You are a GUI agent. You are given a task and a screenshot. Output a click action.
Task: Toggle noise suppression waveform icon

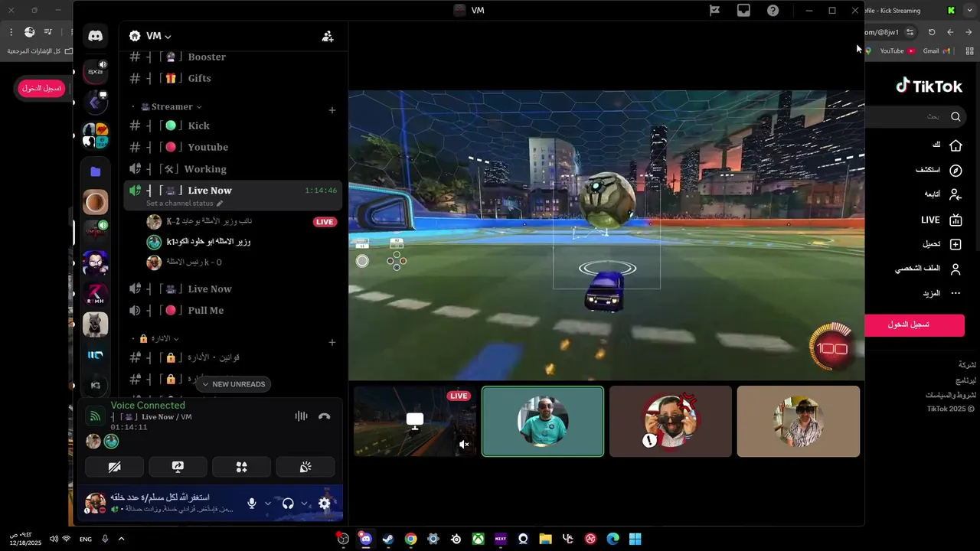[x=301, y=416]
